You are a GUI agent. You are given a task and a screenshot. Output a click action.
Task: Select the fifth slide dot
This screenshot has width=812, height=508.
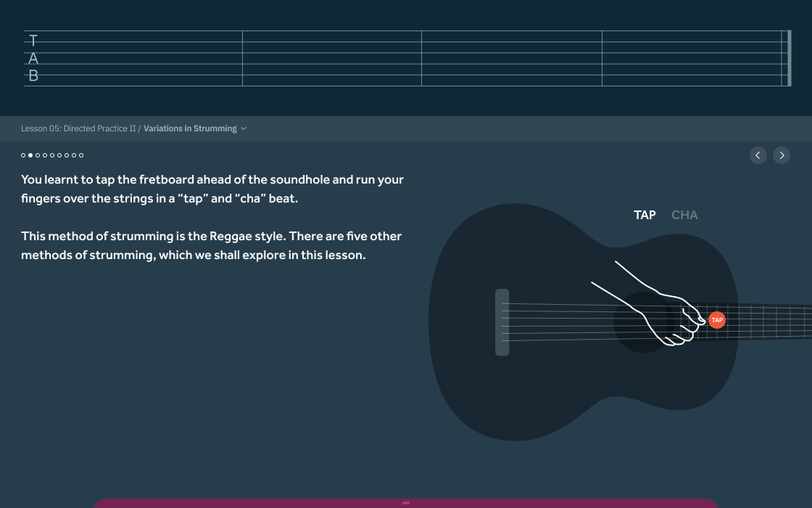52,155
